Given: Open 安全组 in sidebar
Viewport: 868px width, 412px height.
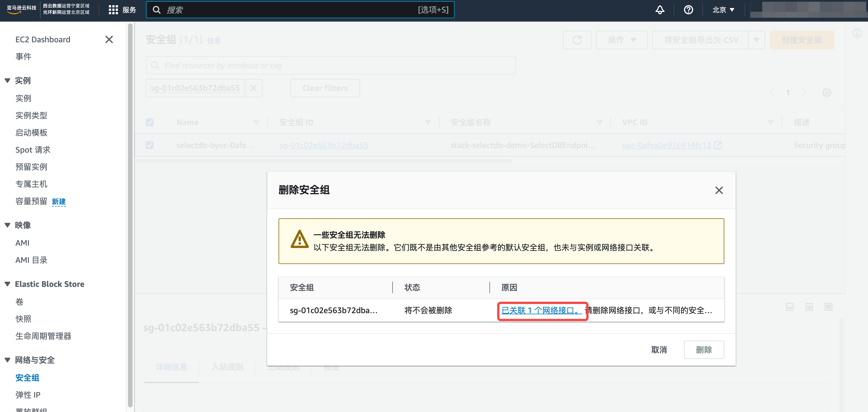Looking at the screenshot, I should 27,378.
